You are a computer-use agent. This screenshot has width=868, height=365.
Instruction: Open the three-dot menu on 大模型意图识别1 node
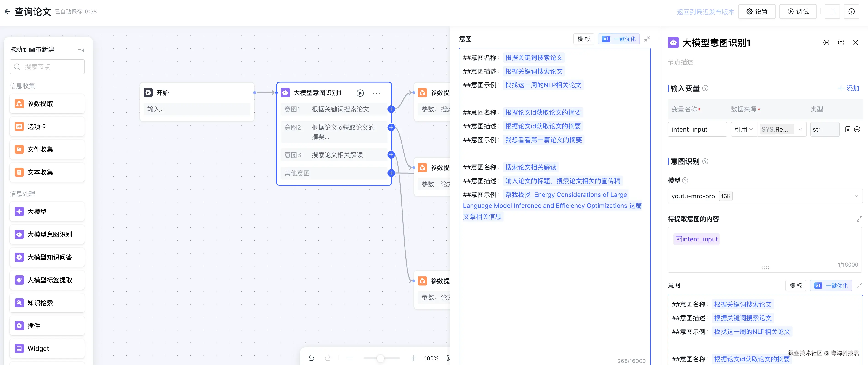click(x=376, y=93)
